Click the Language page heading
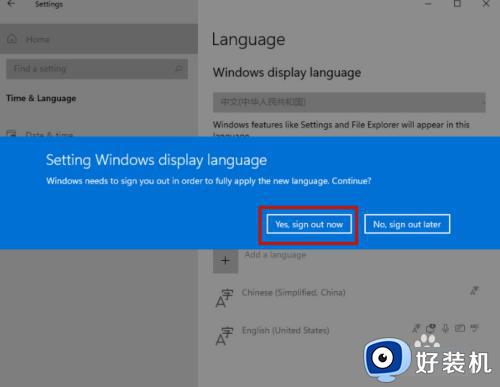This screenshot has width=500, height=387. pos(248,40)
